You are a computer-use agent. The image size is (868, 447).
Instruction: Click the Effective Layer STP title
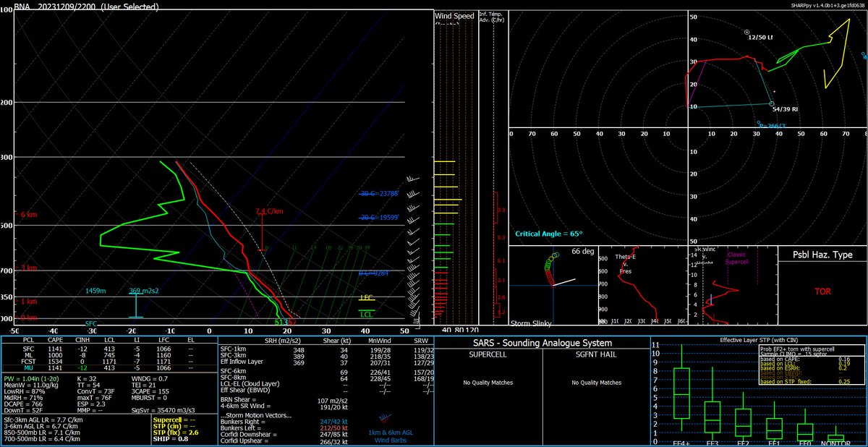click(757, 340)
